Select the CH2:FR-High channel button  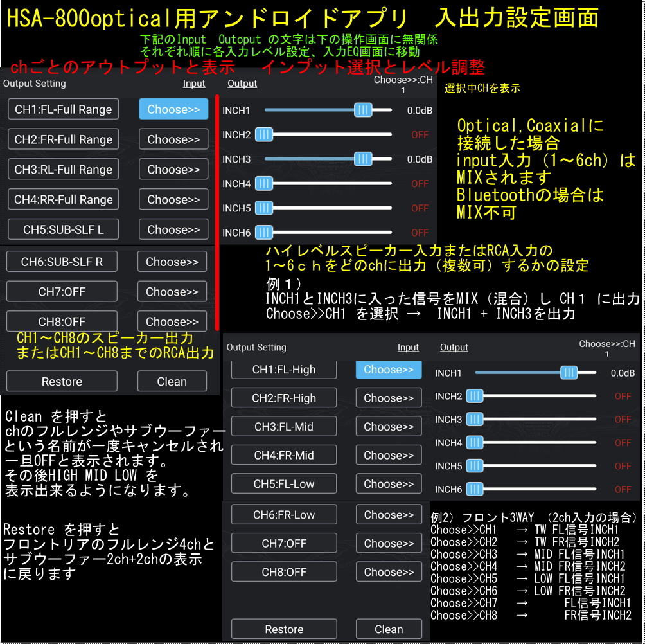(x=284, y=398)
